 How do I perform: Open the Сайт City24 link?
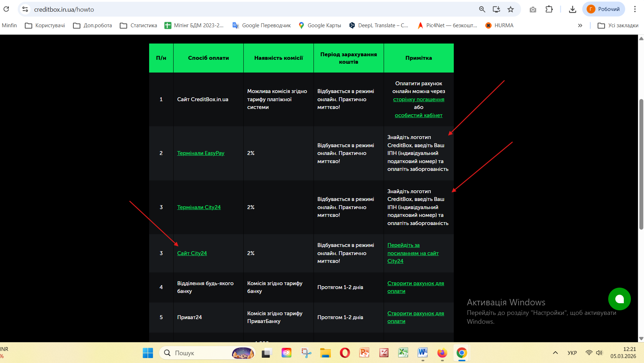point(192,253)
